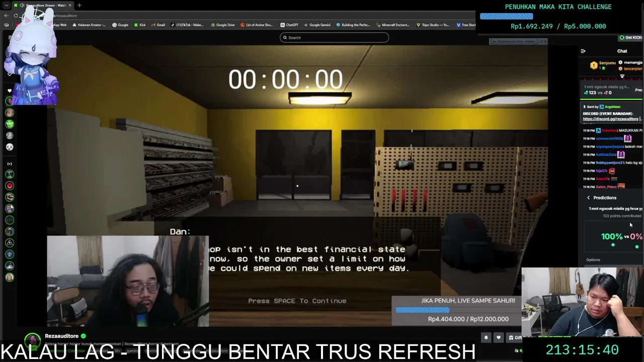Open the ChatGPT bookmark
This screenshot has width=644, height=362.
290,25
